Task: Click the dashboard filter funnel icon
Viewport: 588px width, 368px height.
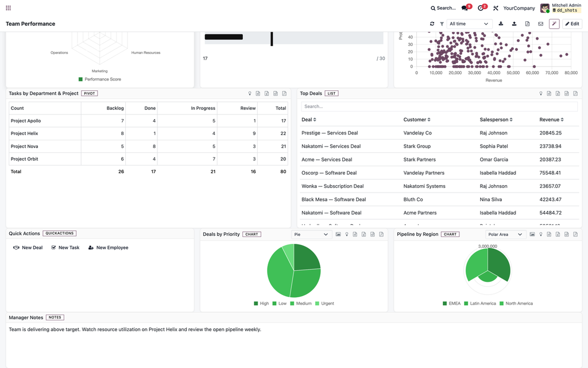Action: (x=442, y=24)
